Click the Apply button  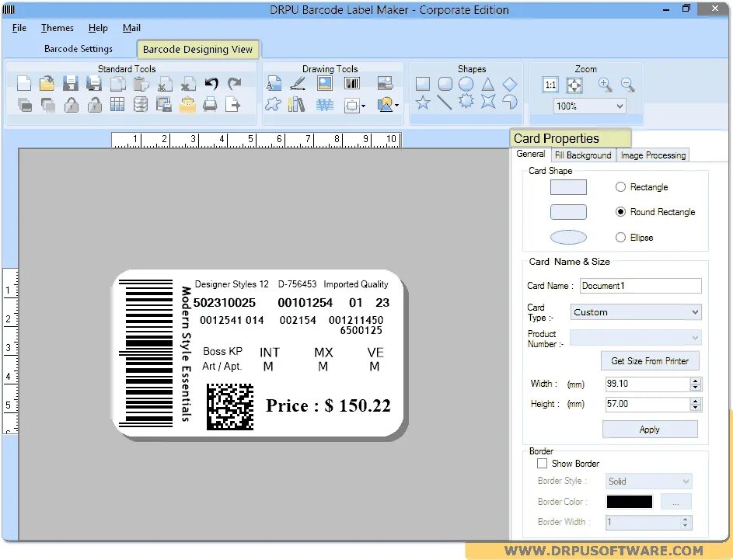pyautogui.click(x=650, y=430)
